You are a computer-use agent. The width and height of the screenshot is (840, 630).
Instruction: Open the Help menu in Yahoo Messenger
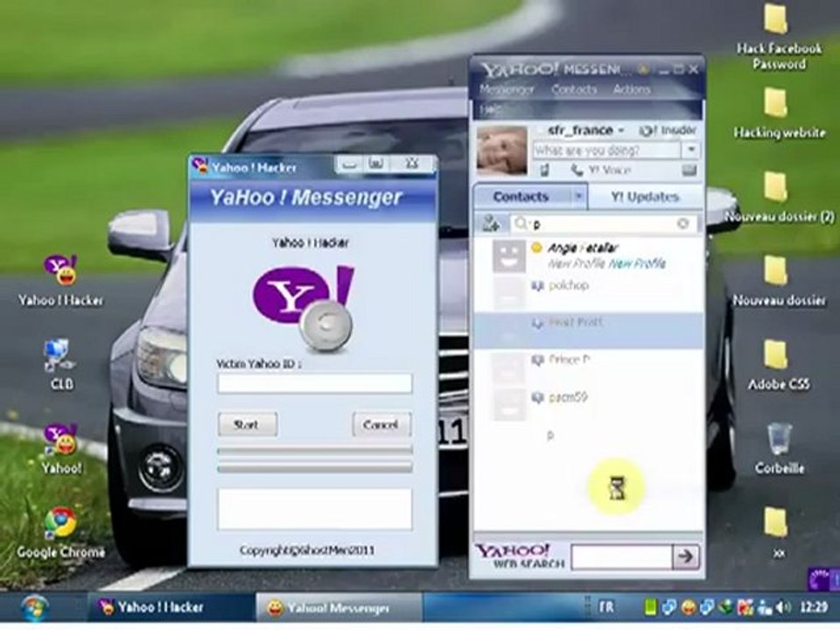(489, 110)
